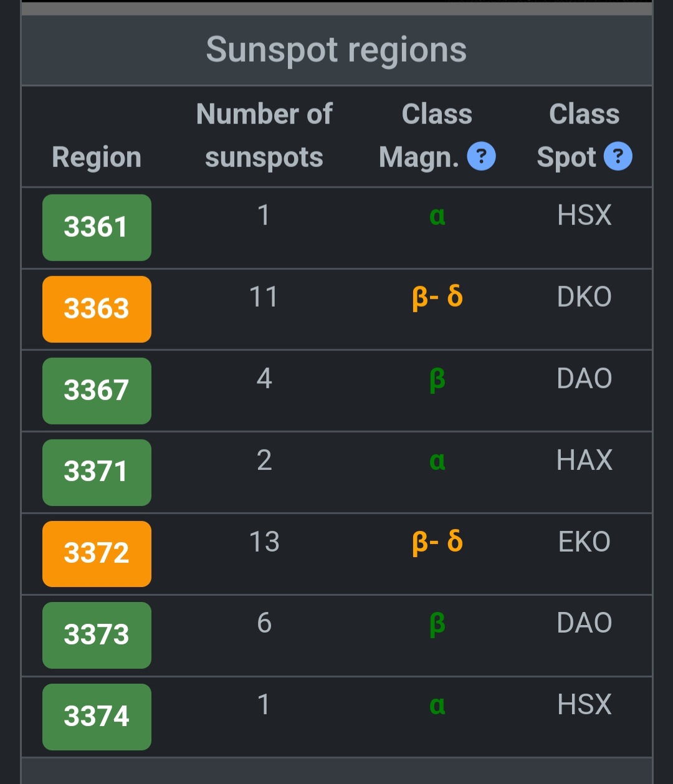Tap the orange 3372 region button
Screen dimensions: 673x784
click(97, 554)
